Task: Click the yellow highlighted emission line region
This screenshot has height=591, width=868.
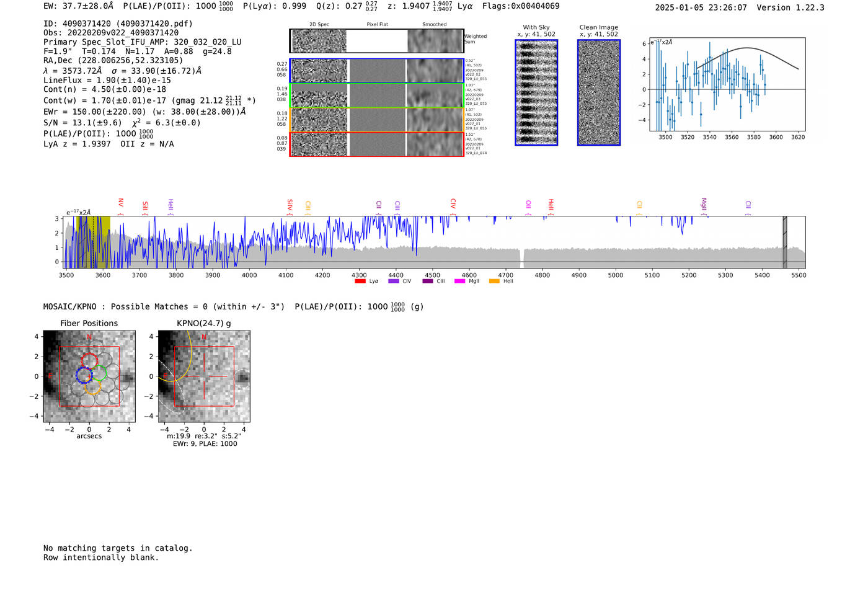Action: tap(93, 242)
